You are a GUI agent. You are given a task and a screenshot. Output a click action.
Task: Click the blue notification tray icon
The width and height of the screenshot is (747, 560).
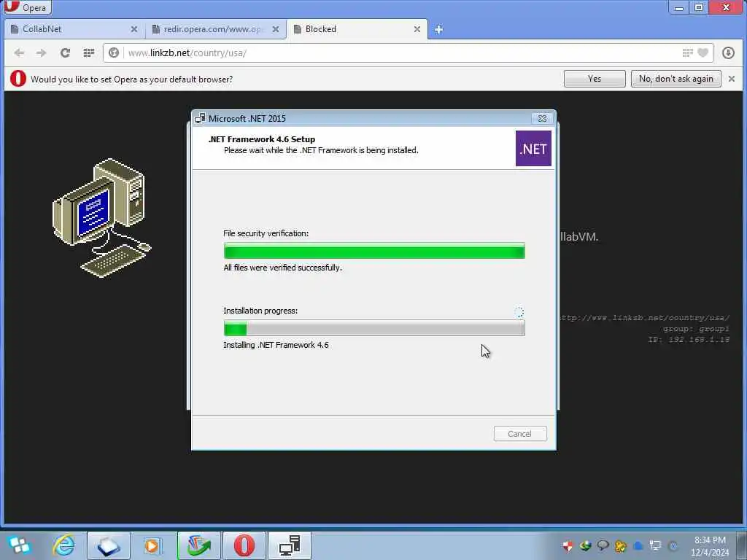(638, 545)
